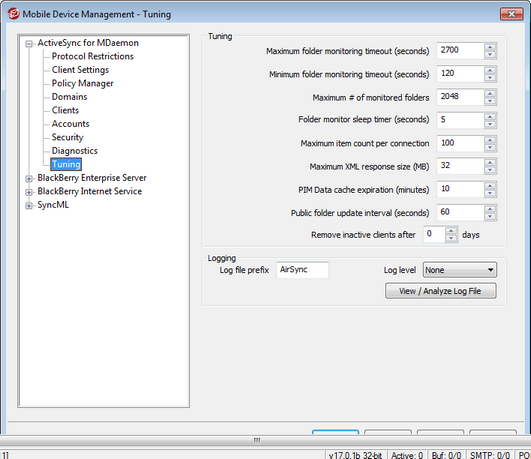Click the public folder update interval field
The height and width of the screenshot is (459, 531).
tap(460, 212)
